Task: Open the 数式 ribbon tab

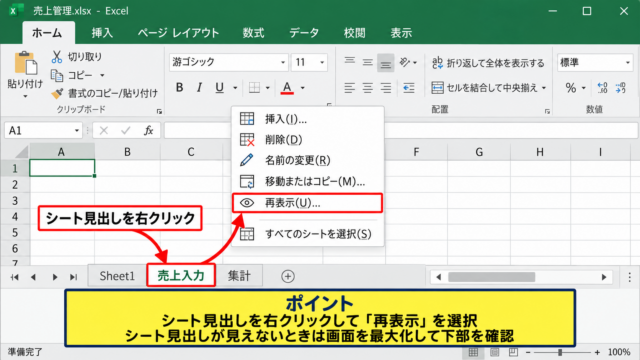Action: point(253,33)
